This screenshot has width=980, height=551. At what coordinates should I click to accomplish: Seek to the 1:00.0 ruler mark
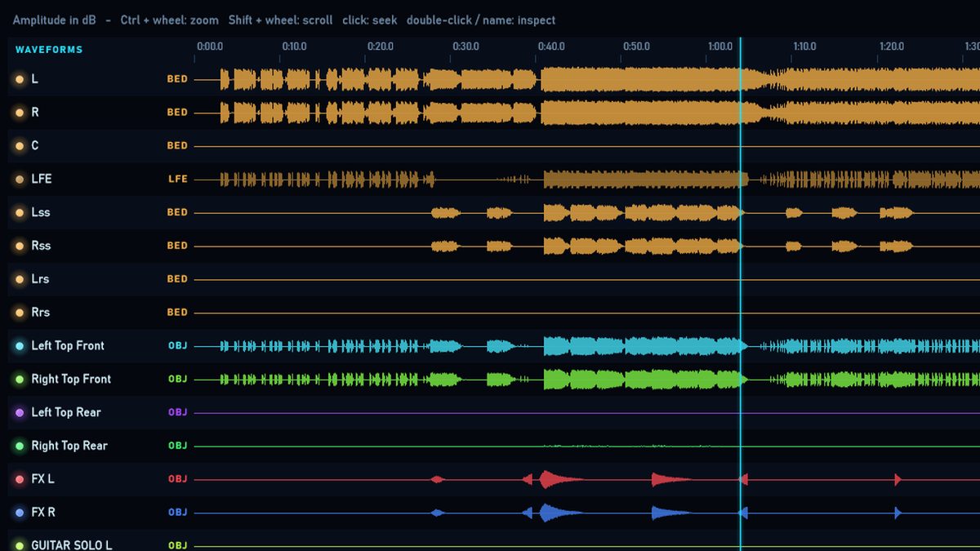[720, 47]
